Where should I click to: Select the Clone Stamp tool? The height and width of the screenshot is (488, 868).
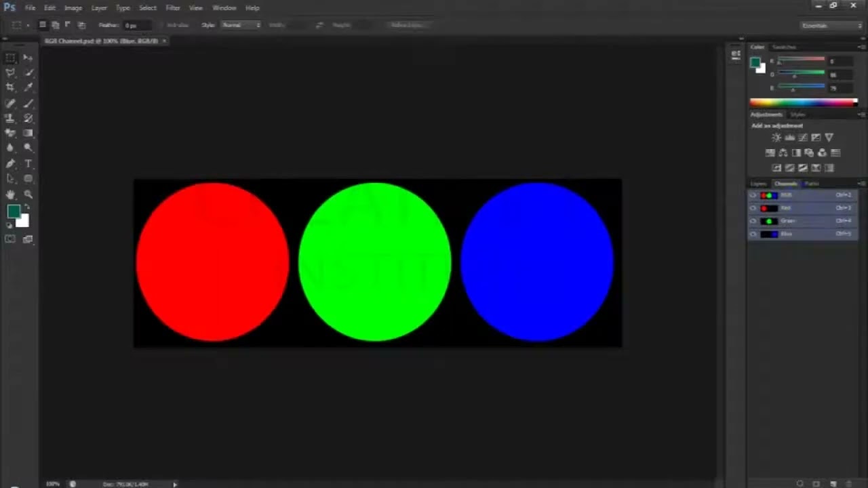pyautogui.click(x=10, y=119)
